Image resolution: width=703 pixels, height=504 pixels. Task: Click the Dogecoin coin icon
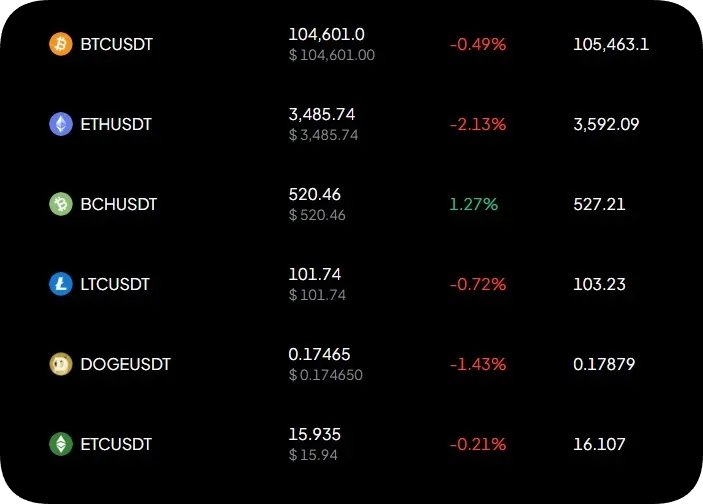pos(61,364)
